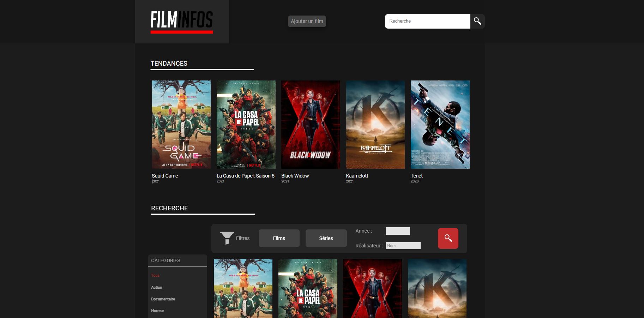Click the Filtres label
This screenshot has width=644, height=318.
pyautogui.click(x=243, y=238)
